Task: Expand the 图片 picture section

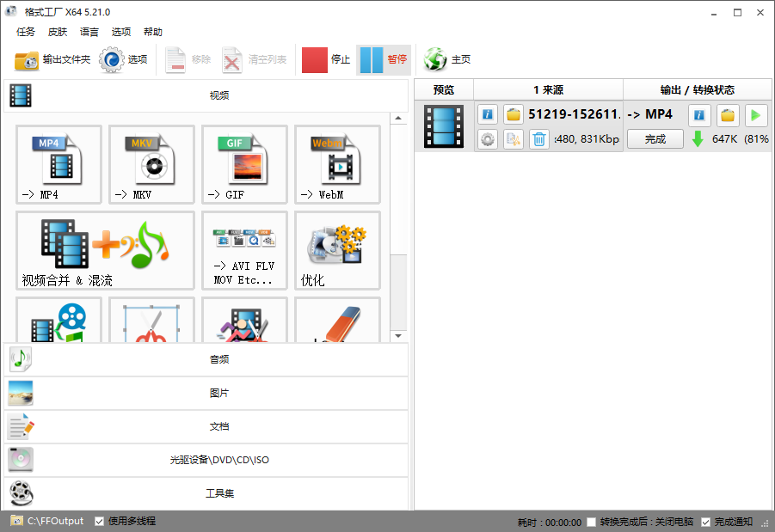Action: pos(206,393)
